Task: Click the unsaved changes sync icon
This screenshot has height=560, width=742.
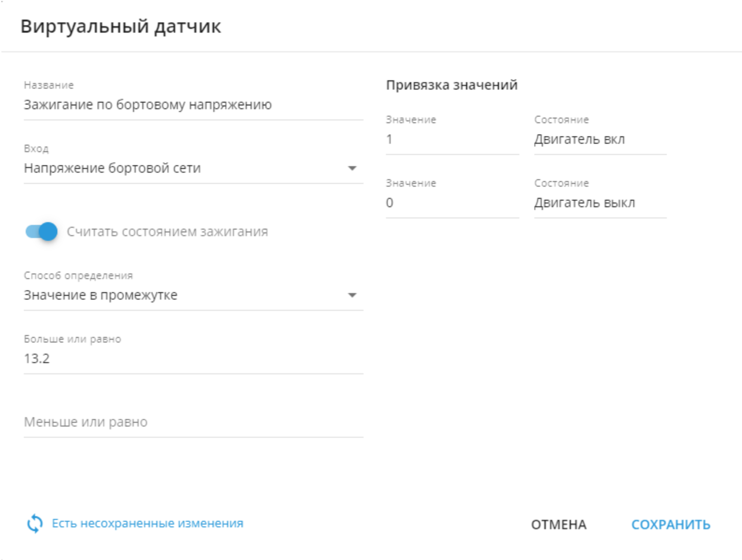Action: [x=35, y=524]
